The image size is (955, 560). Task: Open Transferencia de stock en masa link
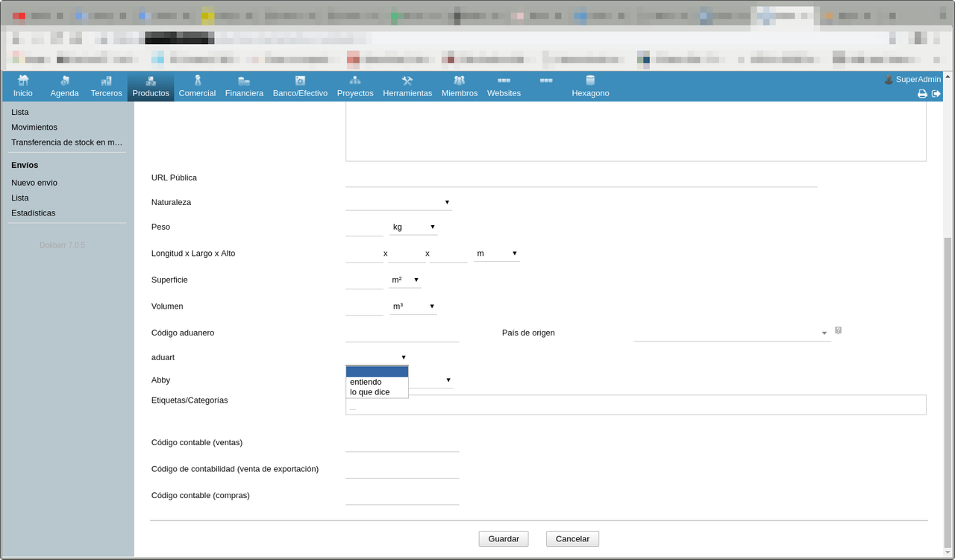click(67, 142)
